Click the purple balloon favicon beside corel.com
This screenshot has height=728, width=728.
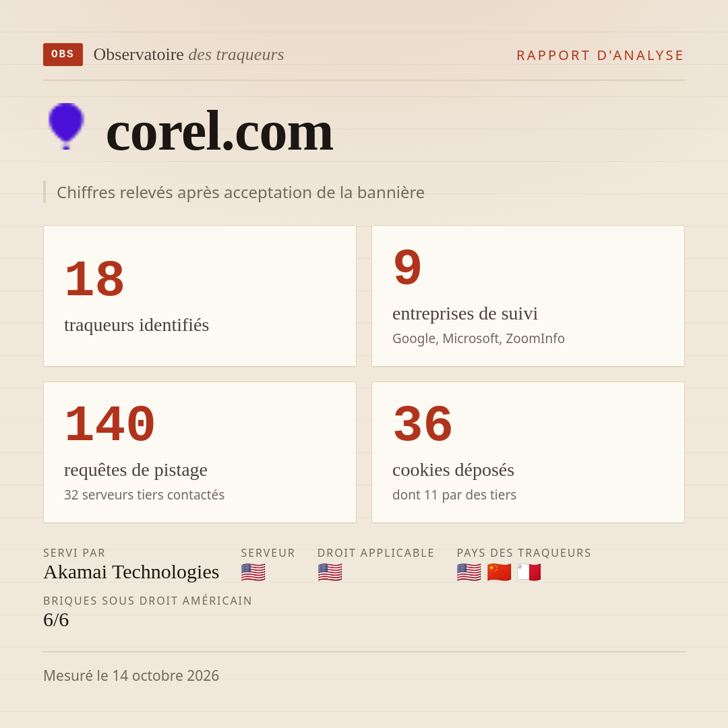[x=66, y=126]
